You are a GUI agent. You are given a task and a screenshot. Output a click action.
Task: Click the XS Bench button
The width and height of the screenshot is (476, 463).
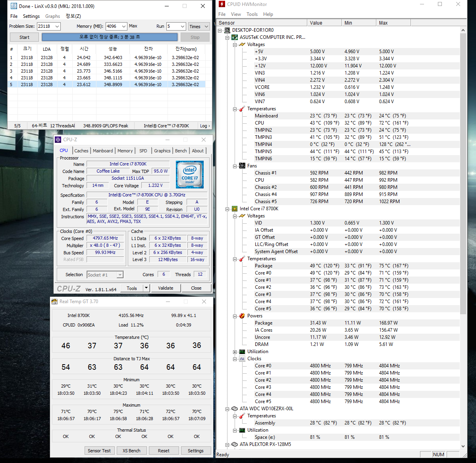pos(131,451)
